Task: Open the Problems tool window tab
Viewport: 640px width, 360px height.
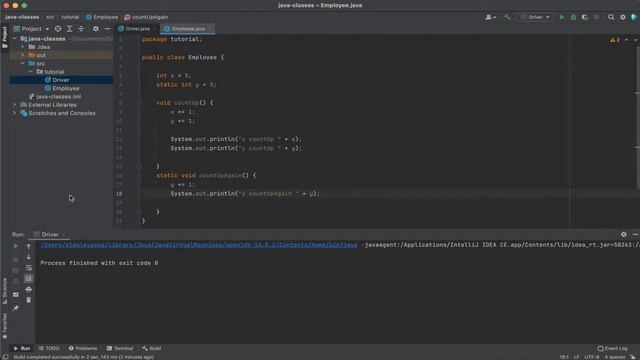Action: click(83, 348)
